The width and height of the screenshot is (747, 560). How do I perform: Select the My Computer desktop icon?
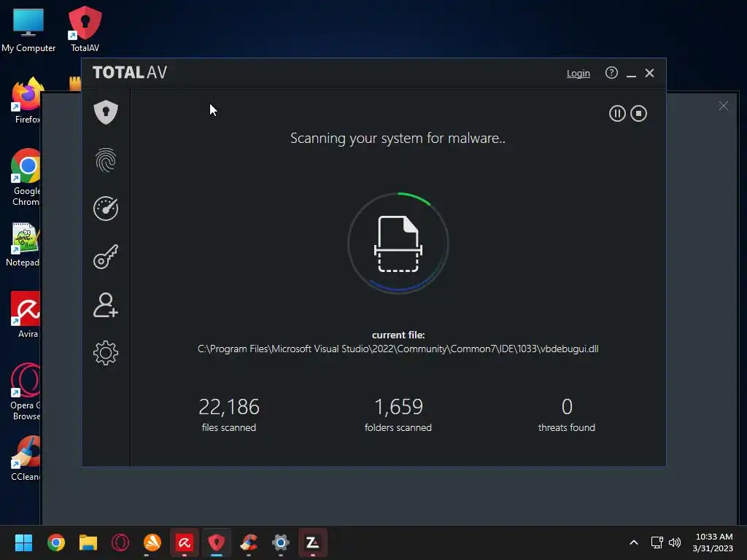tap(28, 29)
